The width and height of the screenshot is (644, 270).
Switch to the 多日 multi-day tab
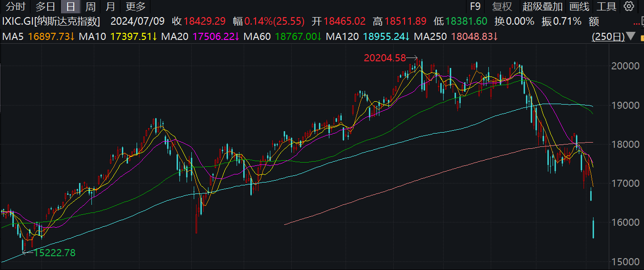point(46,7)
